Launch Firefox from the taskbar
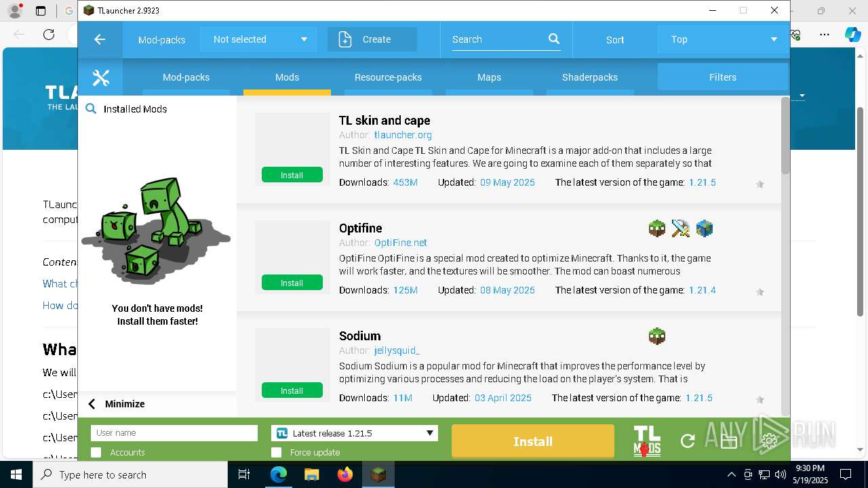Viewport: 868px width, 488px height. pos(345,474)
